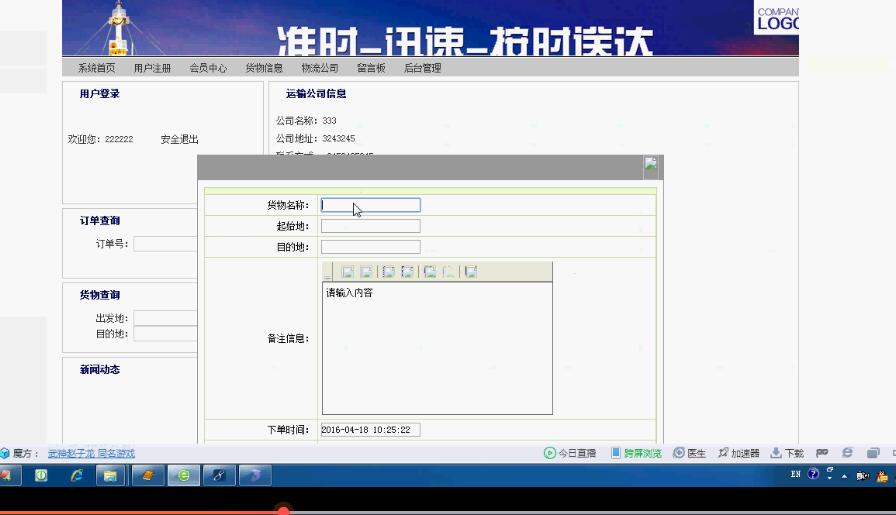Click the COMPANY LOGO image
Screen dimensions: 896x515
click(776, 18)
